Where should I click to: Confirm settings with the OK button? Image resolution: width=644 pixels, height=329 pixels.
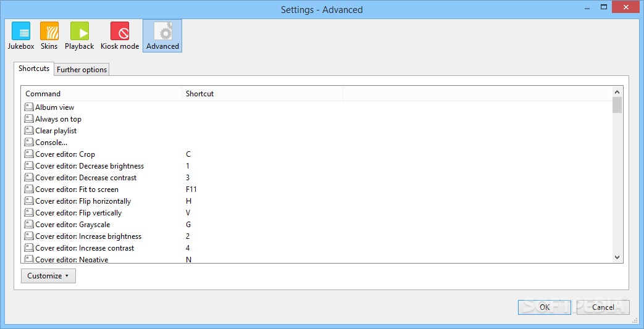point(545,307)
